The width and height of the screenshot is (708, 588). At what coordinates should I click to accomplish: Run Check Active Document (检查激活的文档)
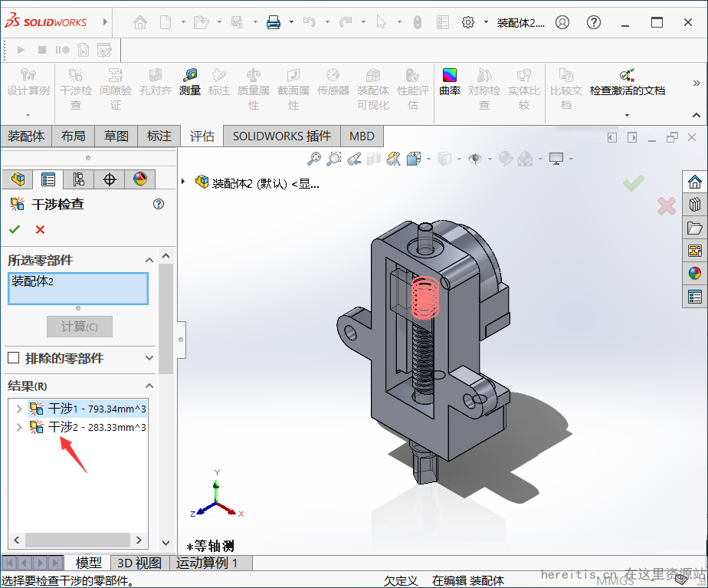point(628,82)
